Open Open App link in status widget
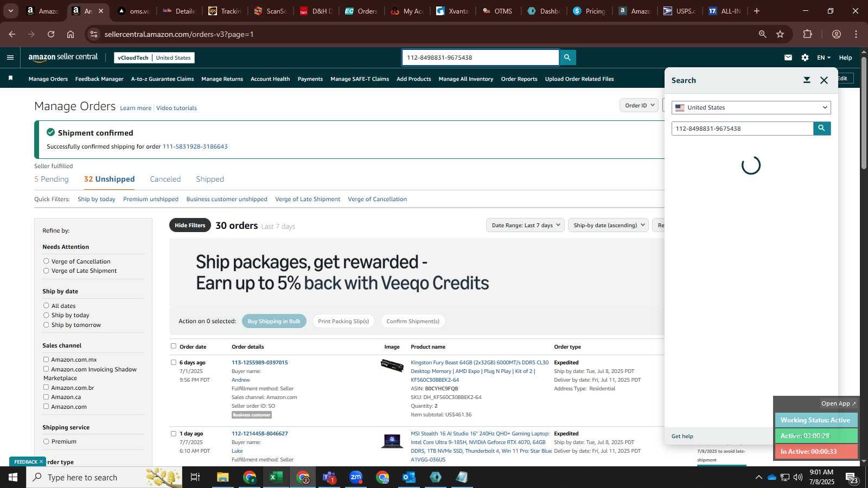The image size is (868, 488). (x=838, y=403)
